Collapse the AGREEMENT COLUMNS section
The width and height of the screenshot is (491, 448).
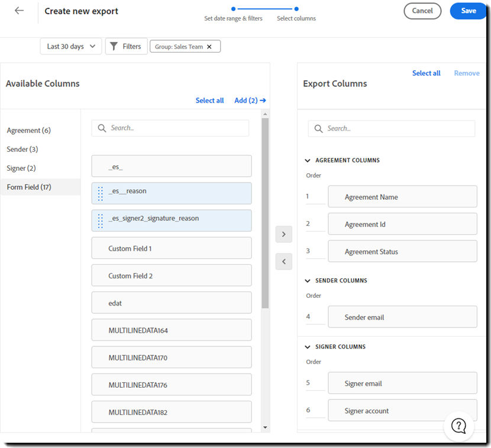point(307,160)
